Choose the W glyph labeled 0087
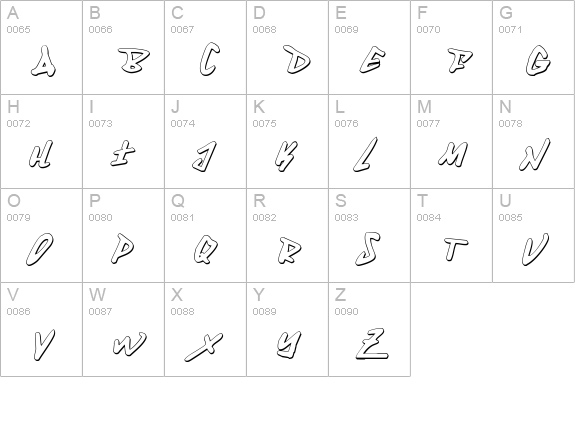The width and height of the screenshot is (575, 421). (124, 329)
